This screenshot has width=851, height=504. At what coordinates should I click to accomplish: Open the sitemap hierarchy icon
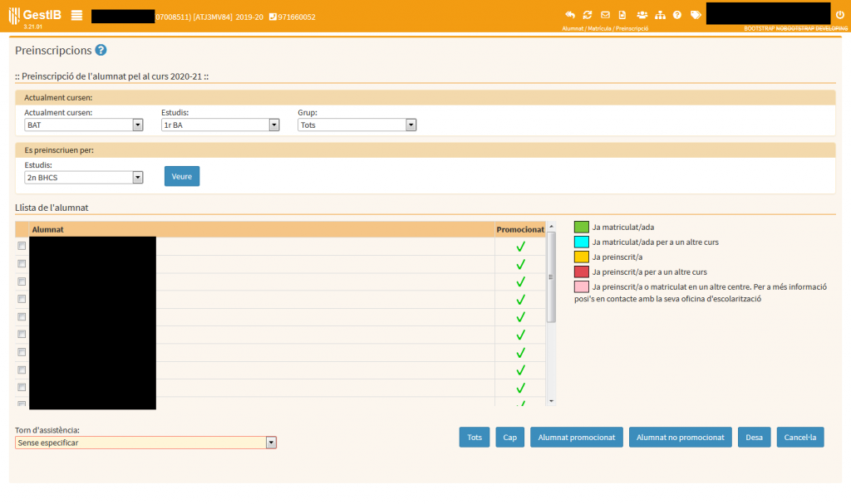660,15
